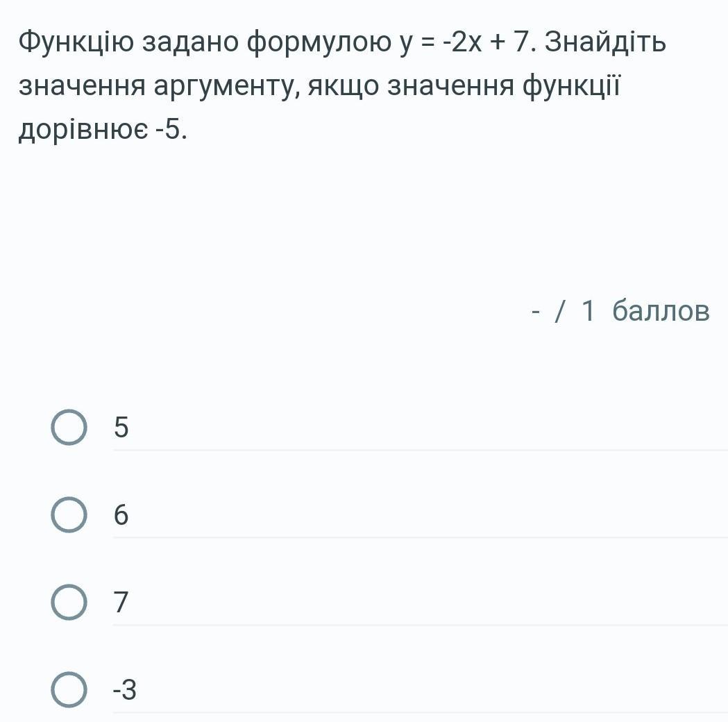
Task: Pick the radio button for option 7
Action: 69,602
